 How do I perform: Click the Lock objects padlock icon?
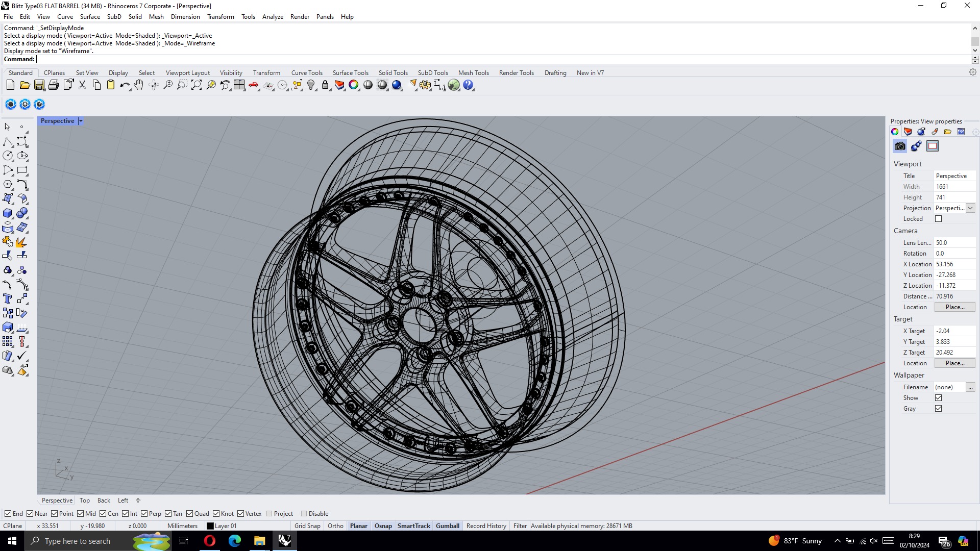[325, 85]
